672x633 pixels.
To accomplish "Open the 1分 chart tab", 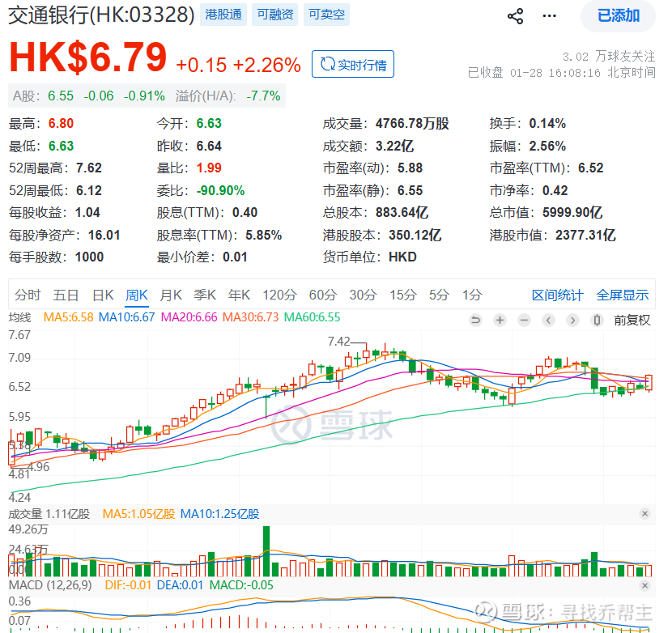I will tap(472, 295).
